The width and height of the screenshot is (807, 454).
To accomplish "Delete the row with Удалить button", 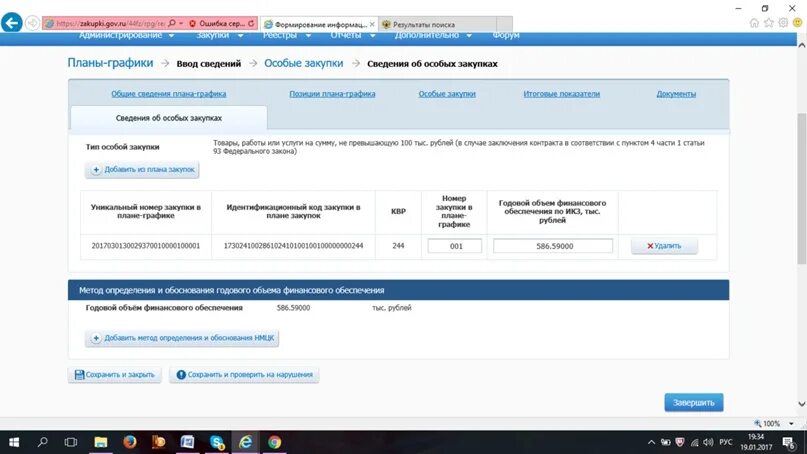I will tap(664, 246).
